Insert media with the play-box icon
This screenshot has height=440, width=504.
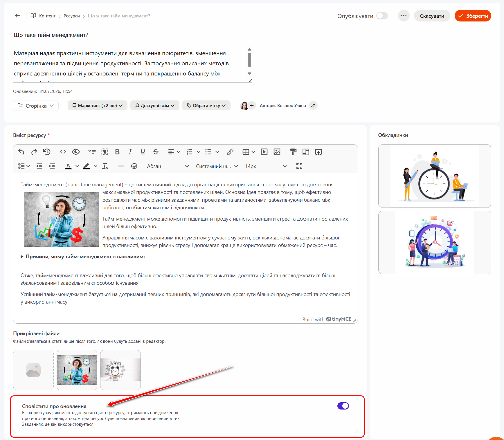264,152
